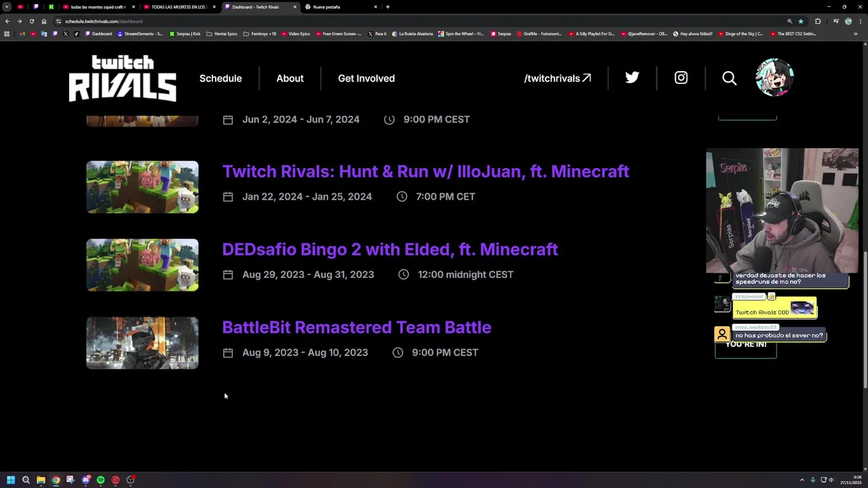The image size is (868, 488).
Task: Click the browser home icon
Action: 44,21
